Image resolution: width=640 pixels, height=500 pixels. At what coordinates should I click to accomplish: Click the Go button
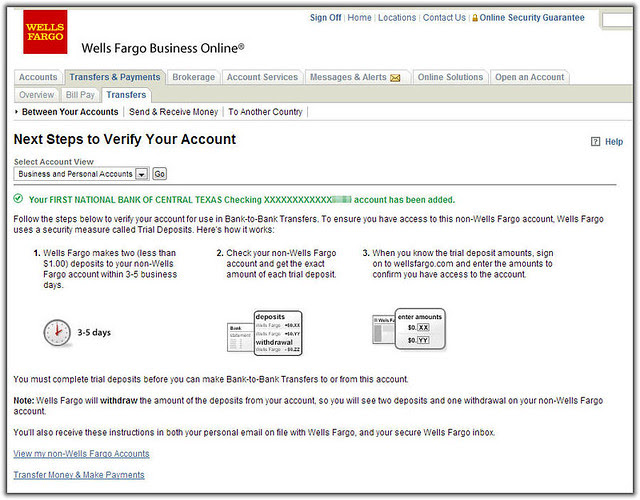(x=159, y=174)
